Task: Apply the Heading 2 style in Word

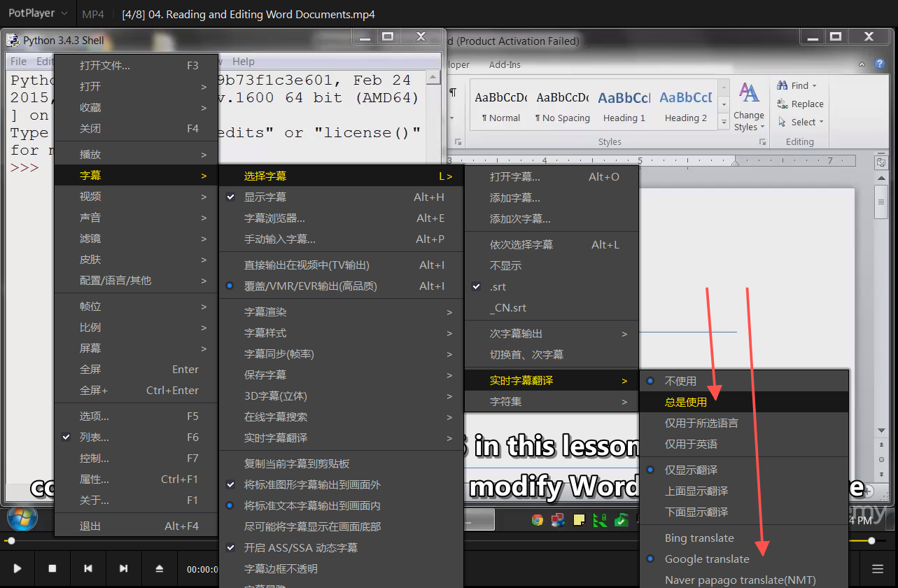Action: (686, 105)
